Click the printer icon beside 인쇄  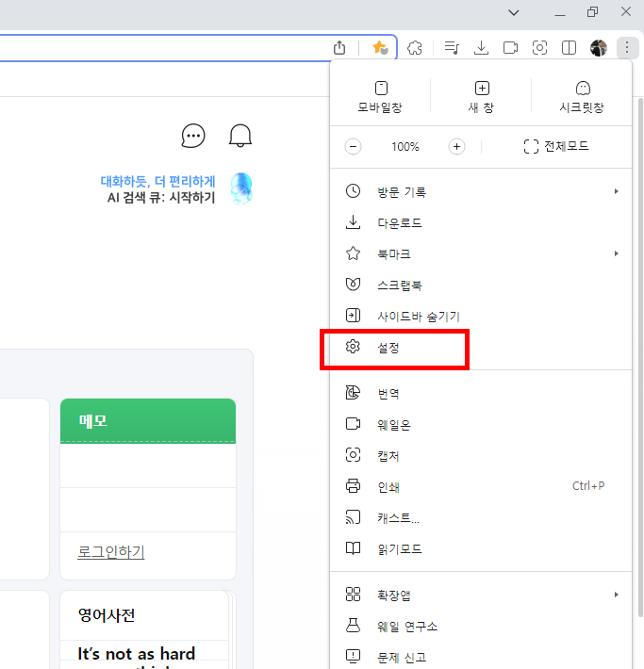coord(353,486)
